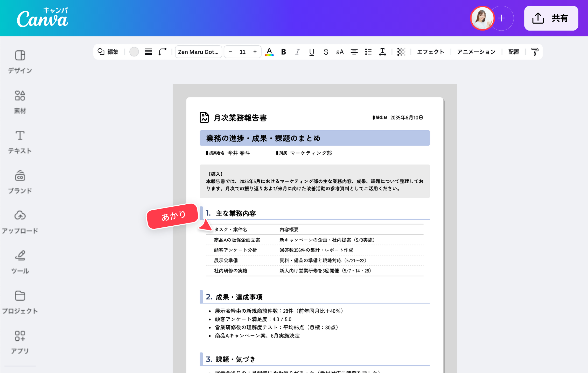Screen dimensions: 588x373
Task: Select the 提出日 label
Action: [x=381, y=117]
